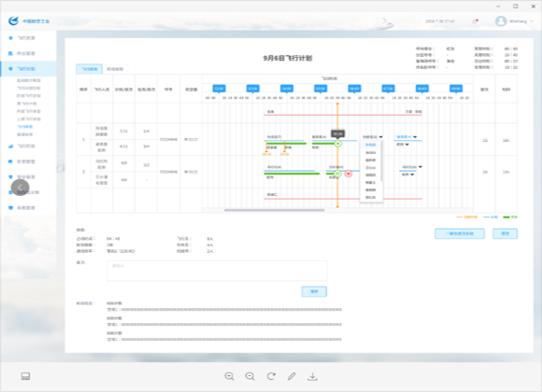Click the horizontal scrollbar below the timeline
Image resolution: width=542 pixels, height=392 pixels.
[275, 210]
